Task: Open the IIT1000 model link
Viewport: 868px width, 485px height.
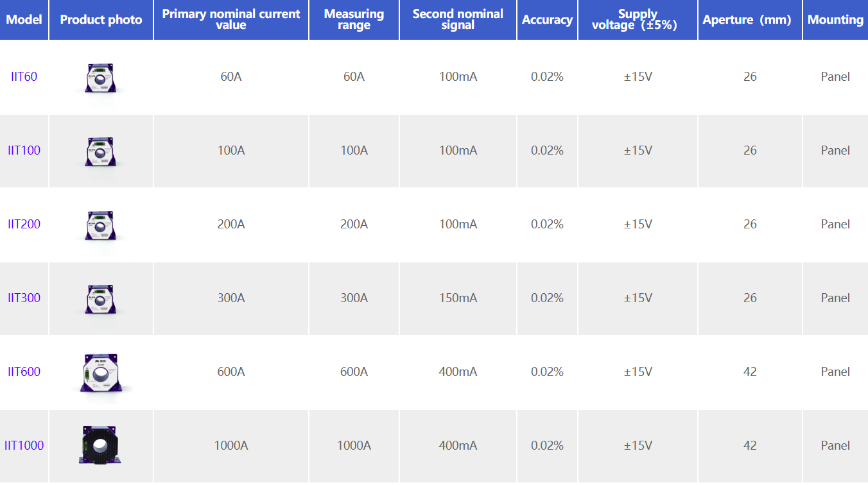Action: [24, 446]
